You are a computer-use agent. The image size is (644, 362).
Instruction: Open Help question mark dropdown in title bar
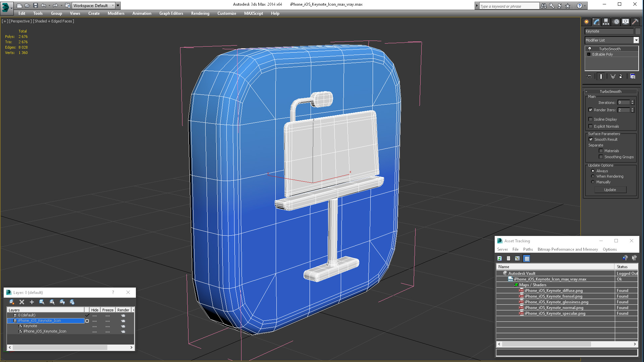pyautogui.click(x=585, y=6)
